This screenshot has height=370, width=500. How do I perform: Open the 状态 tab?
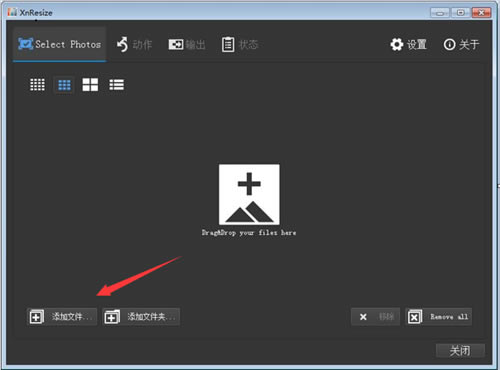[x=240, y=44]
